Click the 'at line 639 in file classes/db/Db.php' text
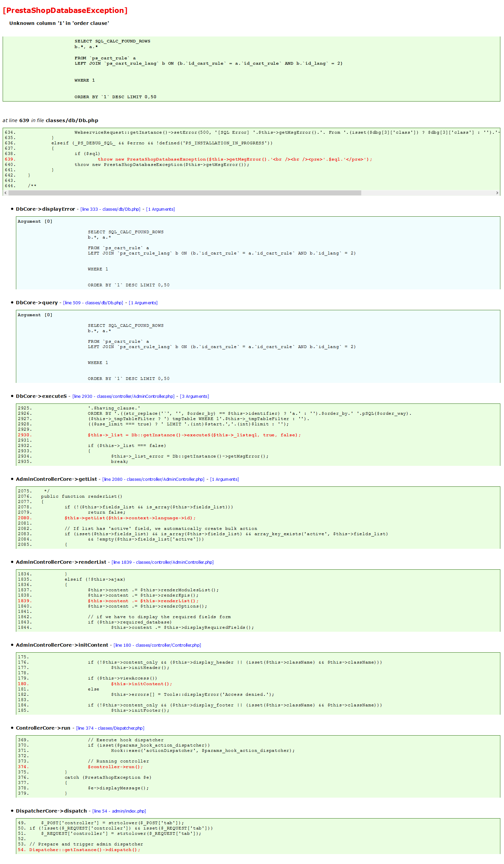Screen dimensions: 504x864 [50, 120]
